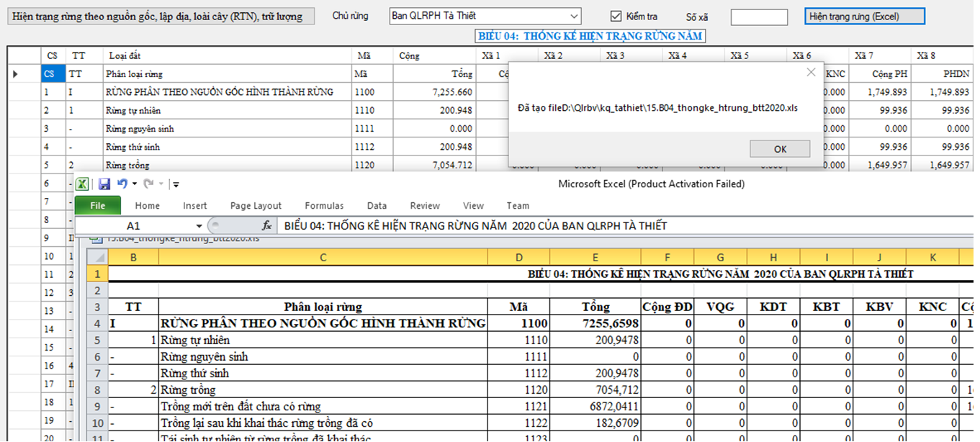Select Excel row 8 header
The image size is (980, 442).
click(x=96, y=389)
